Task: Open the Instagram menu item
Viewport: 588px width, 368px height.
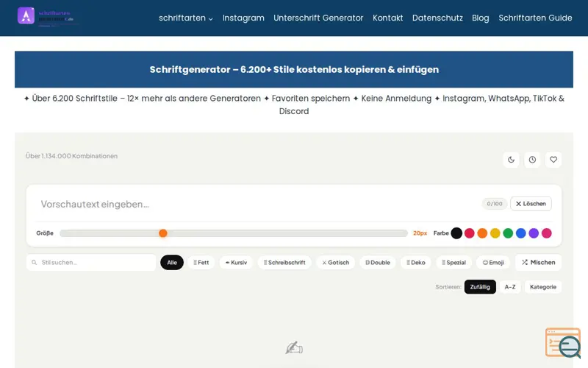Action: (243, 18)
